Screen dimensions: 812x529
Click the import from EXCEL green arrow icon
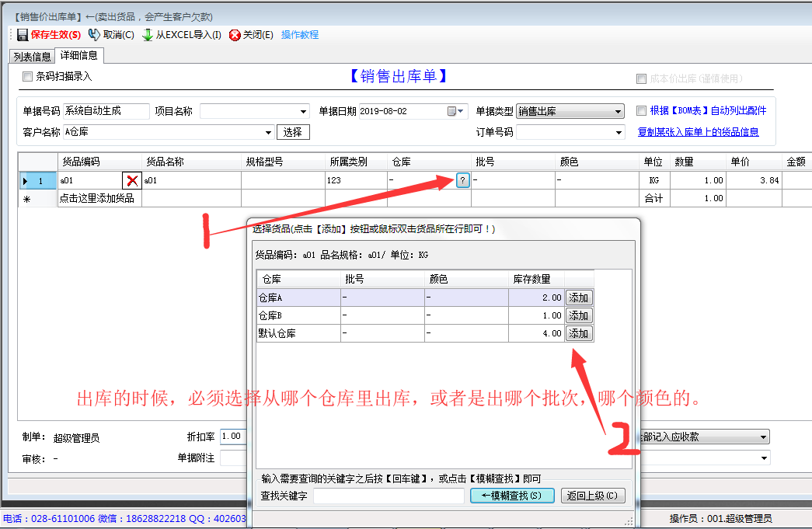point(148,35)
